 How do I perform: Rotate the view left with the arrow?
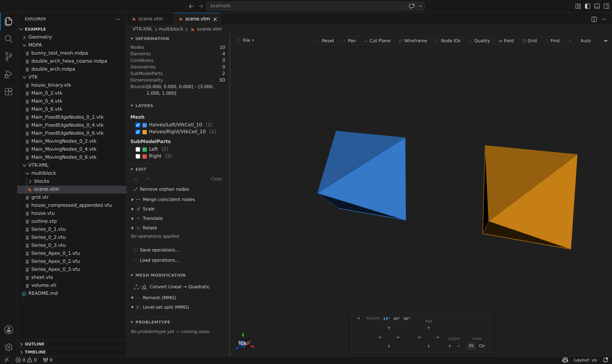tap(380, 337)
